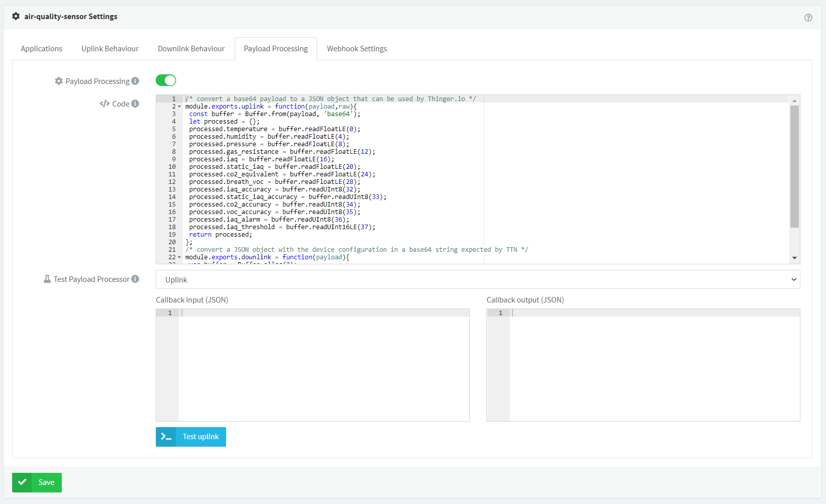826x504 pixels.
Task: Click the info icon beside Test Payload Processor
Action: (x=136, y=279)
